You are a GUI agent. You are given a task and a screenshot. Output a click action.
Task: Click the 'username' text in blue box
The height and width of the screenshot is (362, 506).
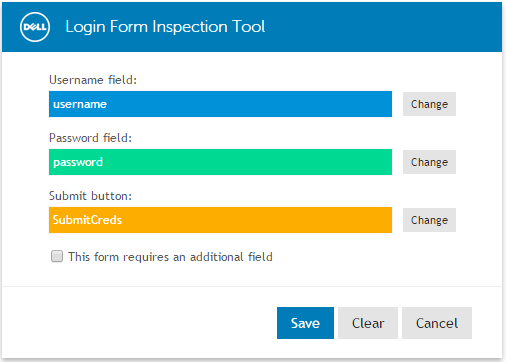click(x=80, y=104)
